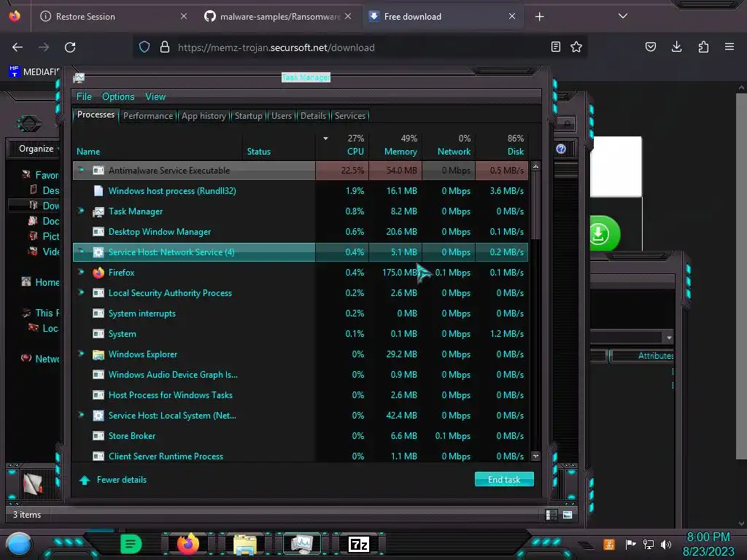Click the Windows Start orb

tap(19, 544)
